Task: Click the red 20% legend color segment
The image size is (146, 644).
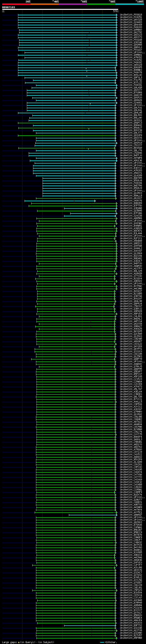Action: 16,4
